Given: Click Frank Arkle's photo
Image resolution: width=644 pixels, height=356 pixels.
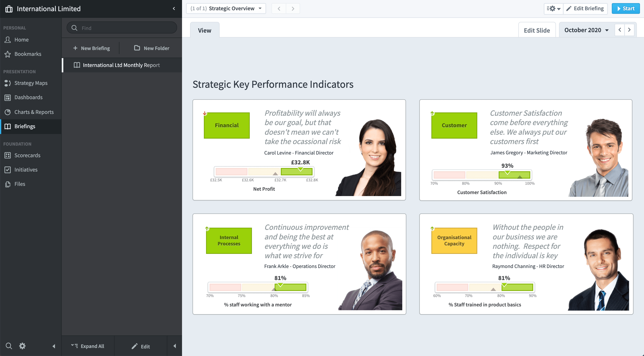Looking at the screenshot, I should [370, 270].
